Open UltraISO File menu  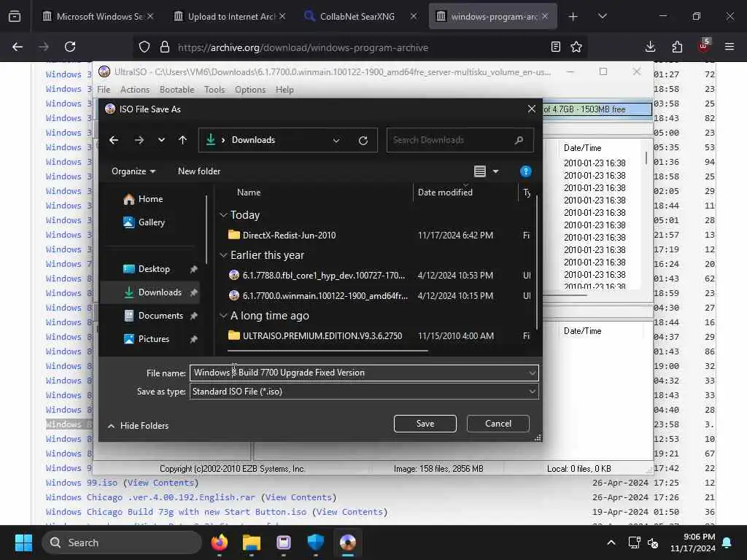tap(104, 90)
